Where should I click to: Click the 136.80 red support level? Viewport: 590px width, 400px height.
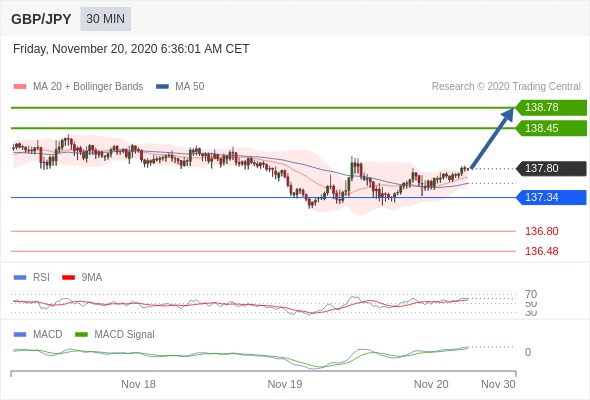point(542,231)
